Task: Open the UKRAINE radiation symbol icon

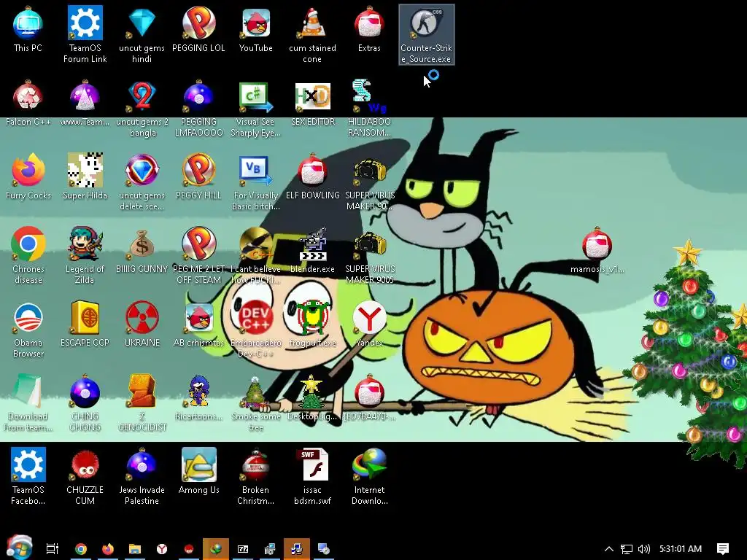Action: click(142, 324)
